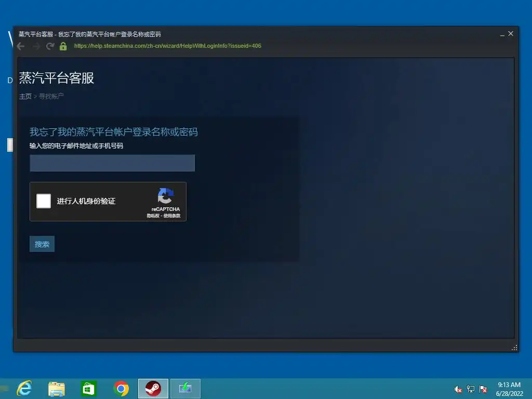Viewport: 532px width, 399px height.
Task: Launch Google Chrome from the taskbar
Action: tap(121, 389)
